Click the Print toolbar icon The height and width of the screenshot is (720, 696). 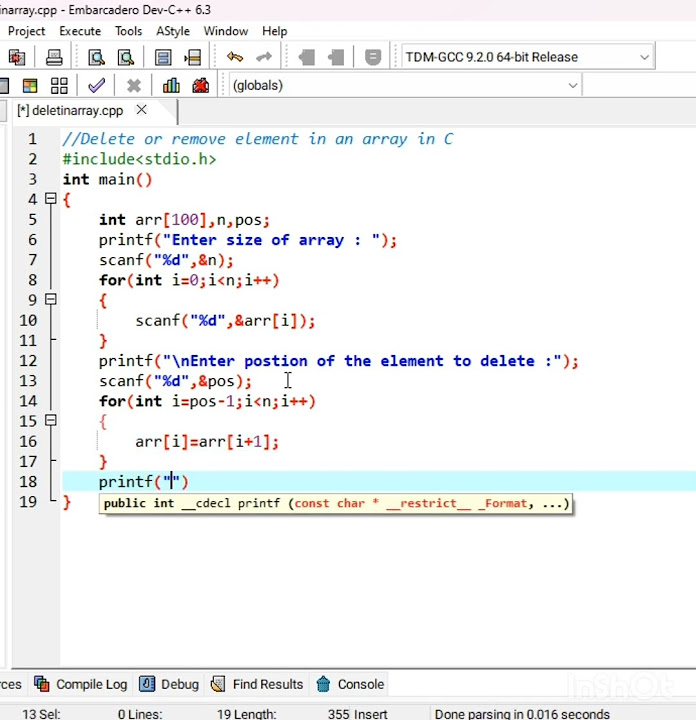(54, 57)
